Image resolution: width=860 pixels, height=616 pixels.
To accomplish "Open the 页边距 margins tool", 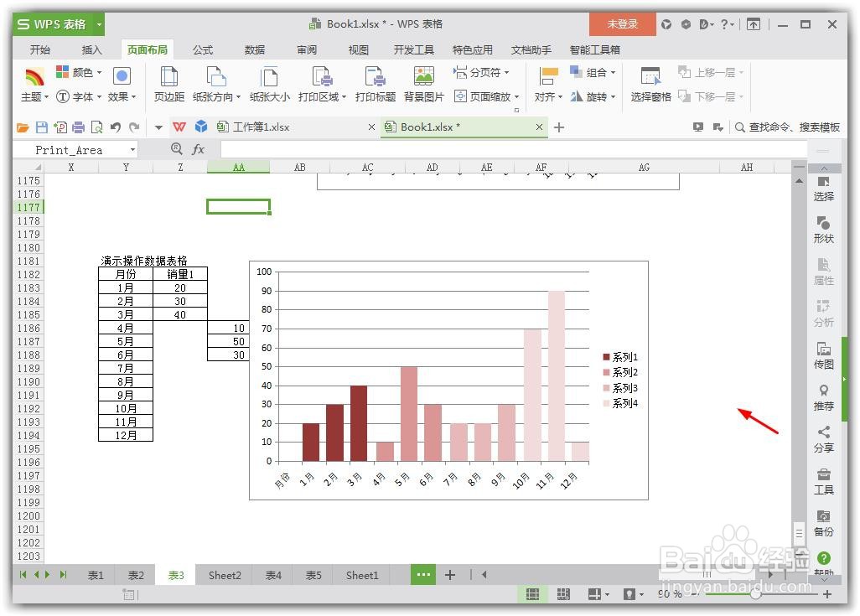I will point(169,84).
